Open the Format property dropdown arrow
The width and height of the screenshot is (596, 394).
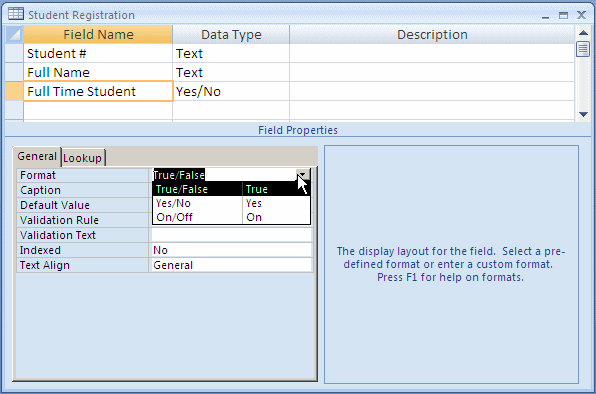303,175
